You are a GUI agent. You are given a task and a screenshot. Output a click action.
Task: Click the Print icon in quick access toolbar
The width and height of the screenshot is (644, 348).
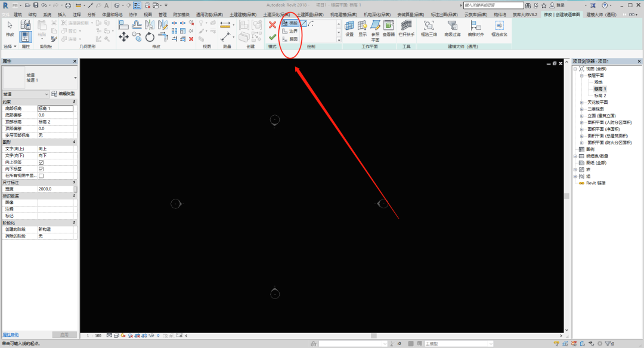[x=68, y=5]
